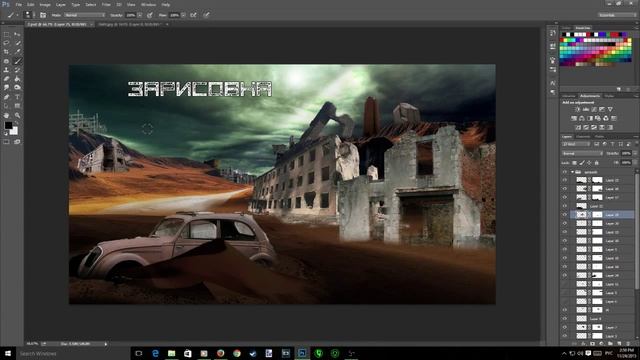The image size is (640, 360).
Task: Click the brush Opacity value field
Action: coord(131,15)
